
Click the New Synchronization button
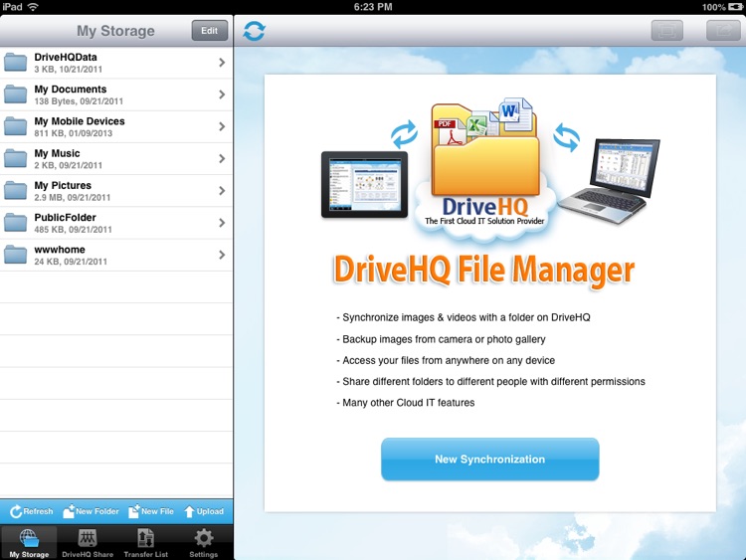tap(490, 460)
